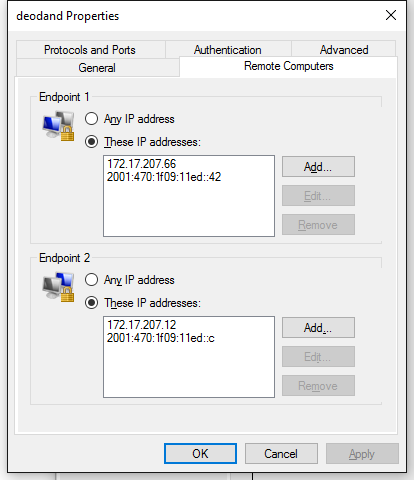Select 172.17.207.66 in Endpoint 1 list
This screenshot has width=414, height=480.
point(141,164)
